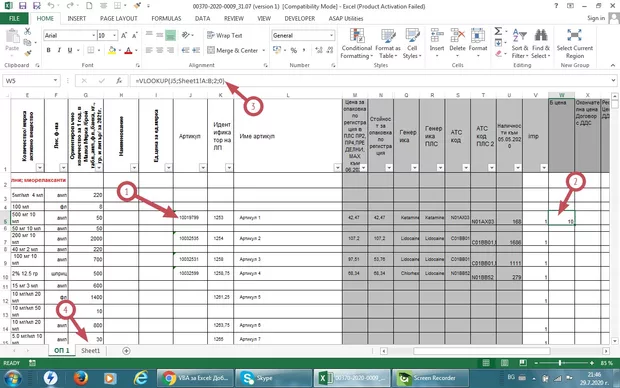Toggle Italic formatting
Image resolution: width=620 pixels, height=388 pixels.
pyautogui.click(x=59, y=50)
